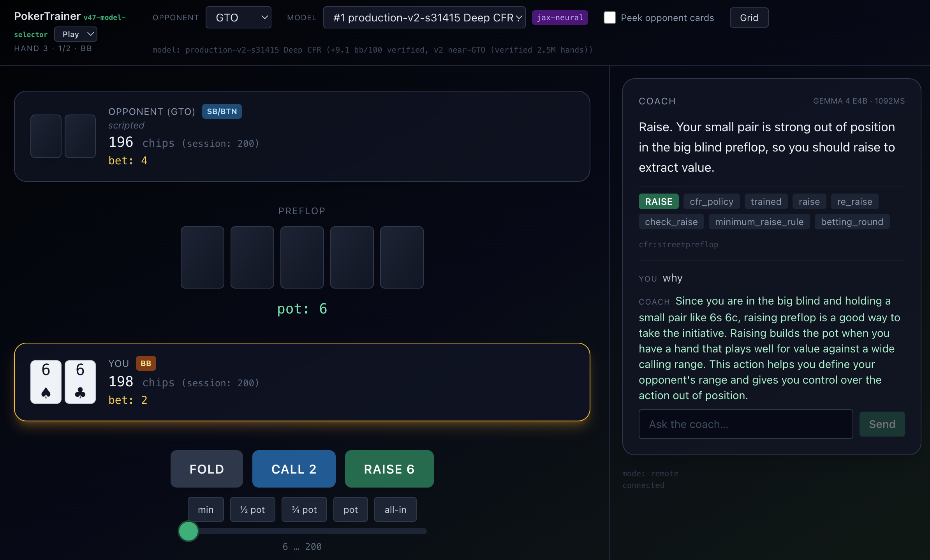Click the jax-neural badge
The image size is (930, 560).
(560, 18)
